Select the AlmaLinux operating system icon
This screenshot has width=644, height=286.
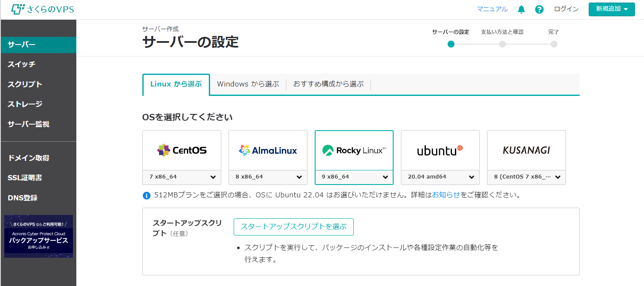(x=268, y=150)
